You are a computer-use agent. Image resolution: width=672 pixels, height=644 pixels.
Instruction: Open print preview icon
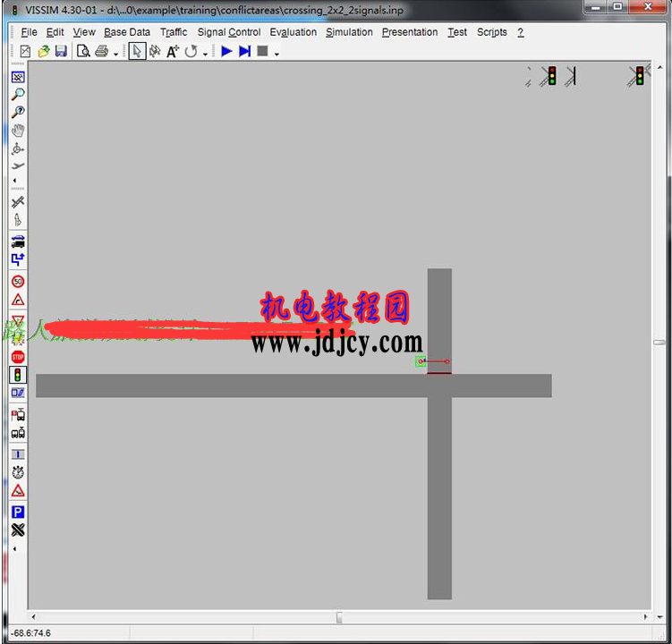(83, 51)
